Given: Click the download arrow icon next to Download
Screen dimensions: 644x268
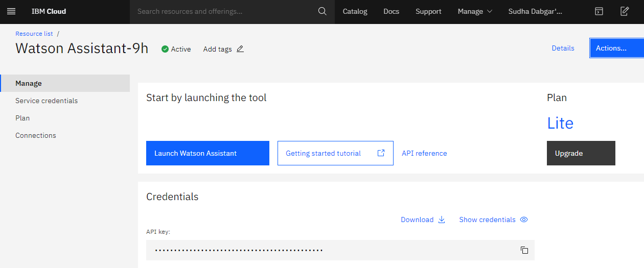Looking at the screenshot, I should (x=442, y=220).
